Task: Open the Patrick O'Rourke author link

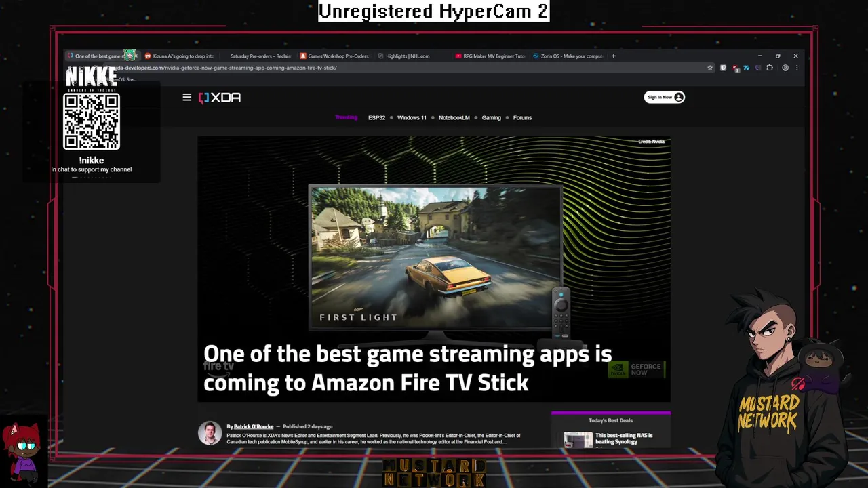Action: pyautogui.click(x=254, y=427)
